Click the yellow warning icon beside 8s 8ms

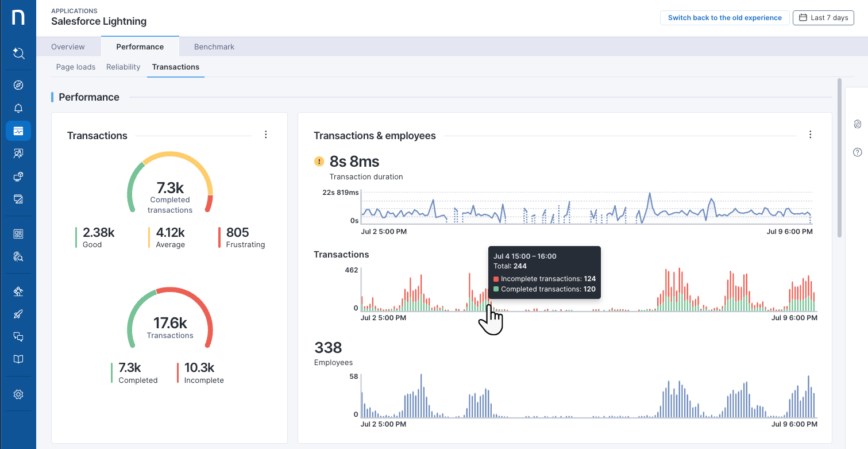(319, 162)
